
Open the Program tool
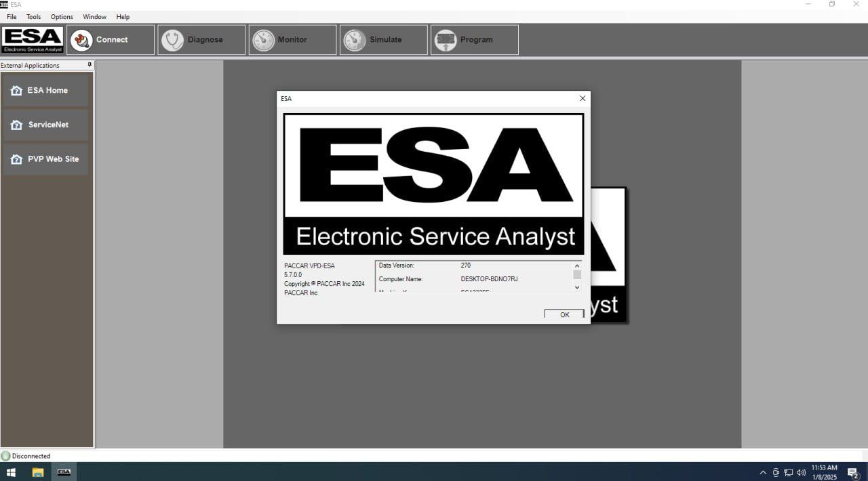446,40
